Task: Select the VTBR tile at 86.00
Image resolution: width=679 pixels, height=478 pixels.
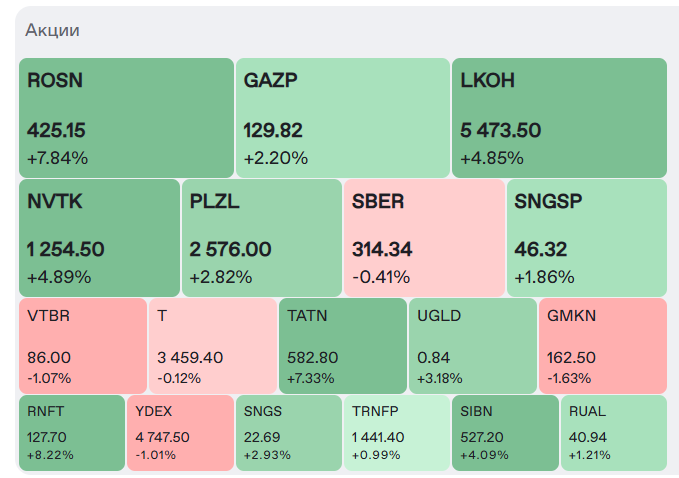Action: coord(82,345)
